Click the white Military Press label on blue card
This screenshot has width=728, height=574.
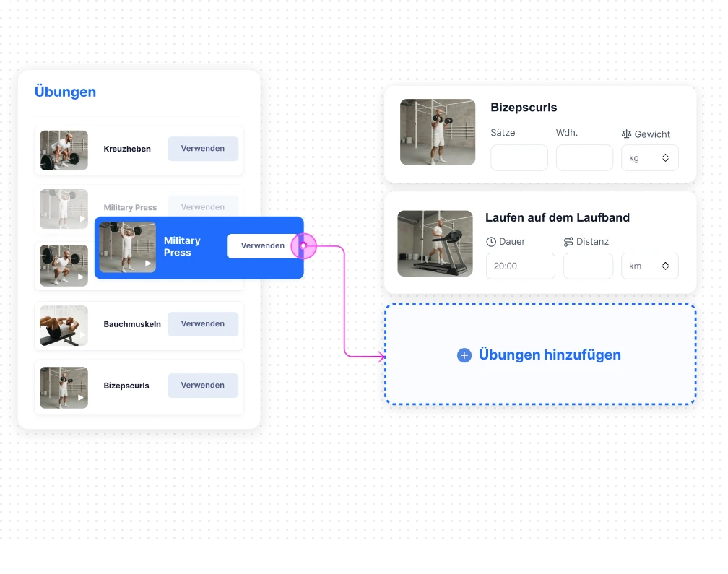coord(182,246)
